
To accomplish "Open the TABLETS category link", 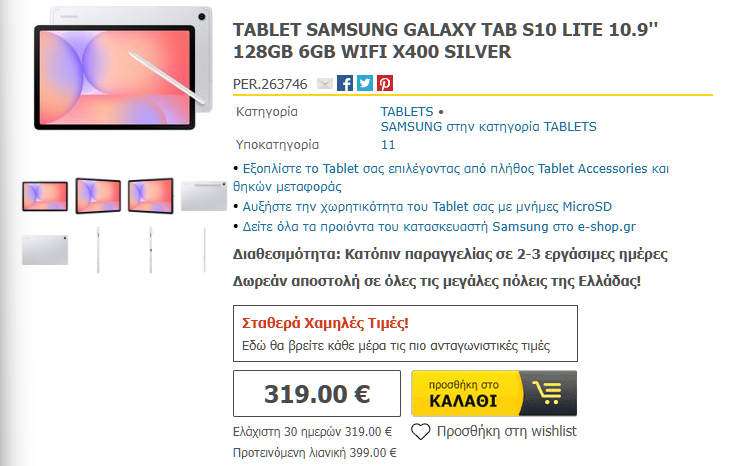I will [407, 110].
